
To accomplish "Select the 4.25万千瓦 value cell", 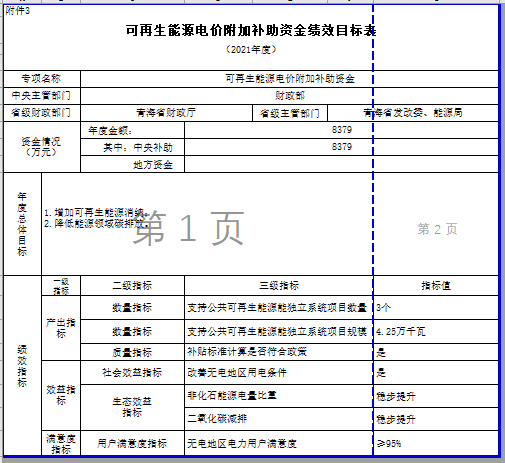I will (436, 332).
